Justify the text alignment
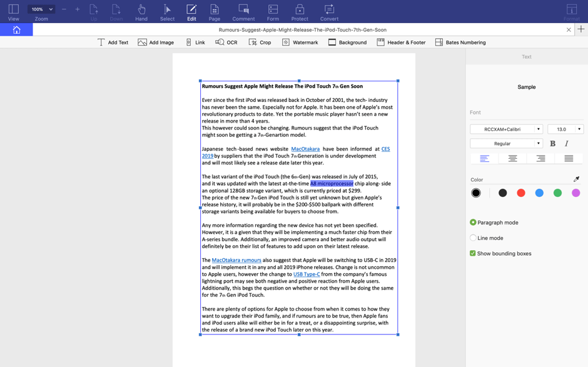The width and height of the screenshot is (588, 367). pos(569,159)
